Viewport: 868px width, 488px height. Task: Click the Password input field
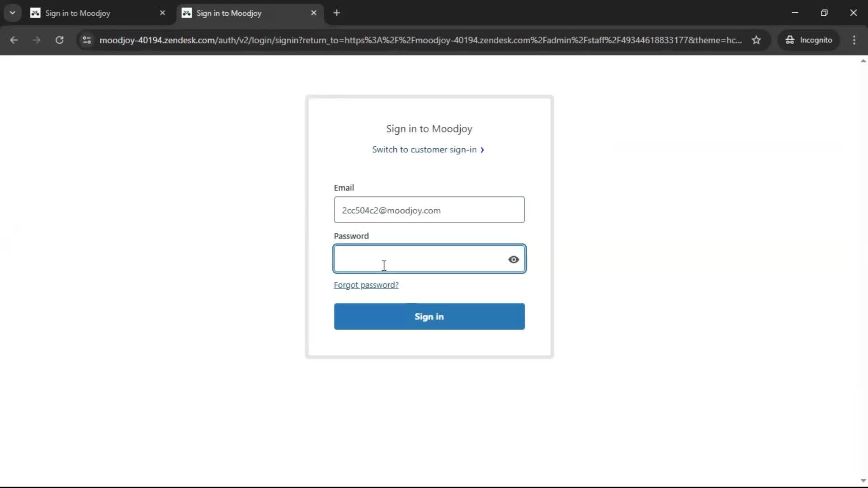coord(429,258)
